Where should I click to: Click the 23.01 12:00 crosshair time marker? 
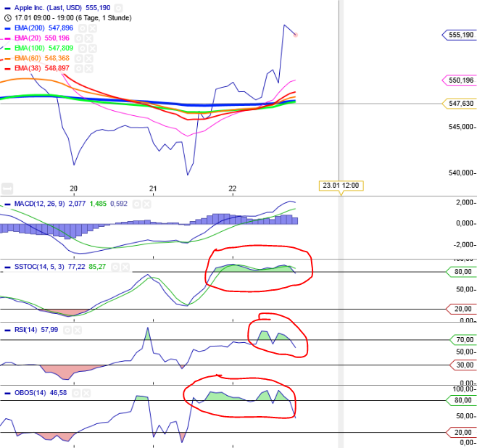(341, 186)
